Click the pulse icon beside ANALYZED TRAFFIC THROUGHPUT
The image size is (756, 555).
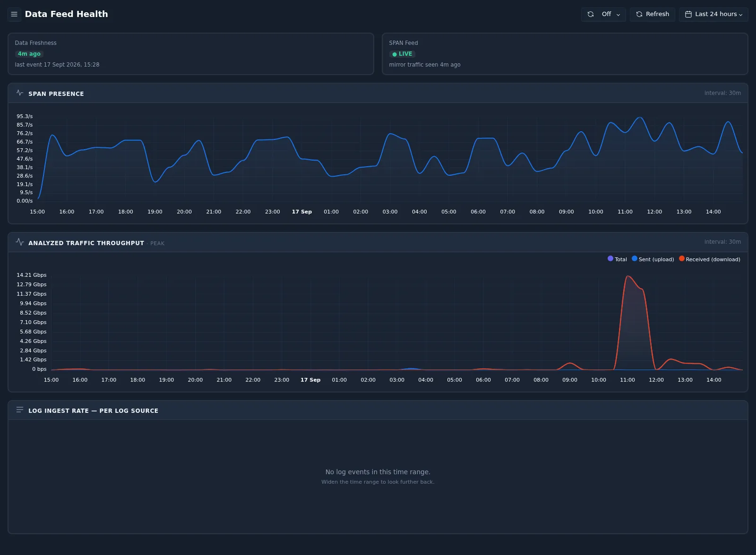20,242
